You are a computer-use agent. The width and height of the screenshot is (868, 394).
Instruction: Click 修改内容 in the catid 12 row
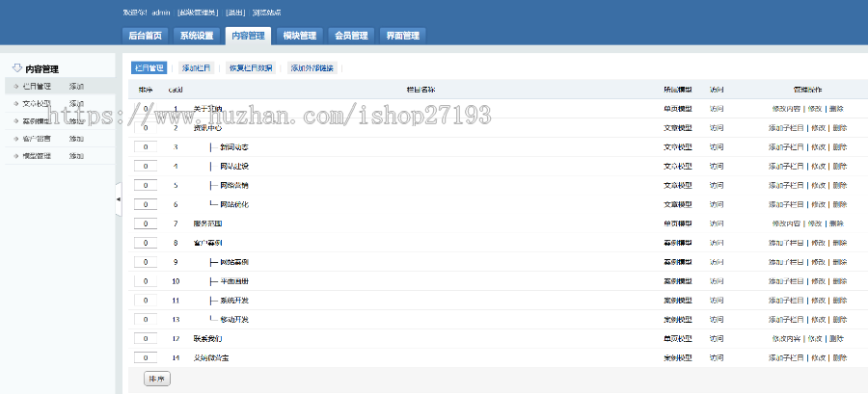[x=786, y=339]
